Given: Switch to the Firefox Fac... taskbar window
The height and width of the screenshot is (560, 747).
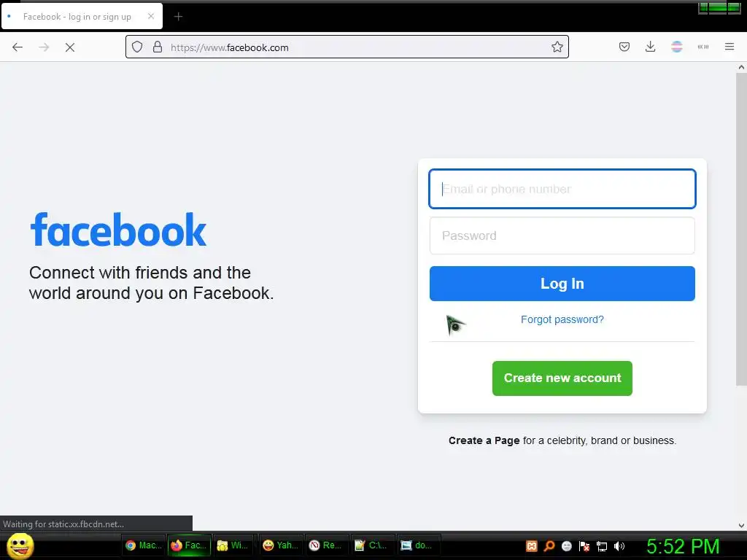Looking at the screenshot, I should coord(190,545).
